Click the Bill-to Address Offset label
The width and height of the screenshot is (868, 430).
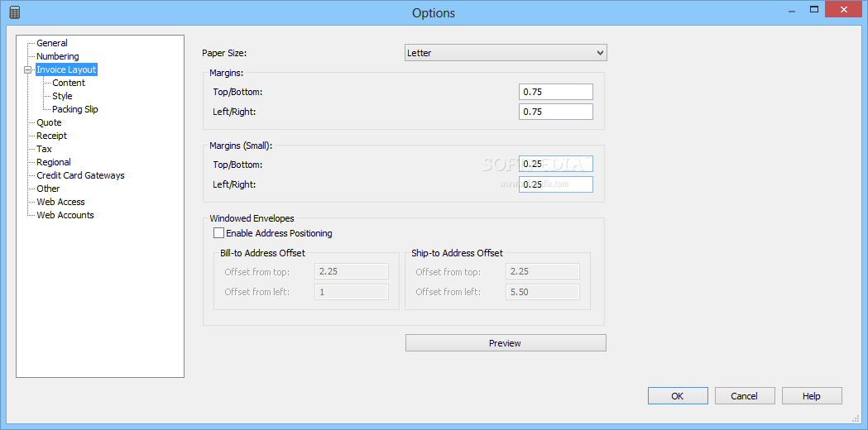[263, 254]
